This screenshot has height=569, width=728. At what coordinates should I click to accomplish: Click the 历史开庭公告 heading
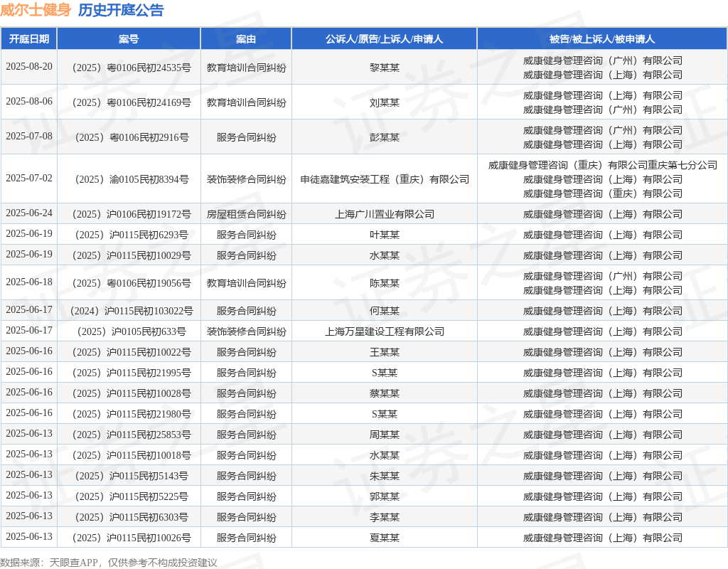tap(121, 10)
